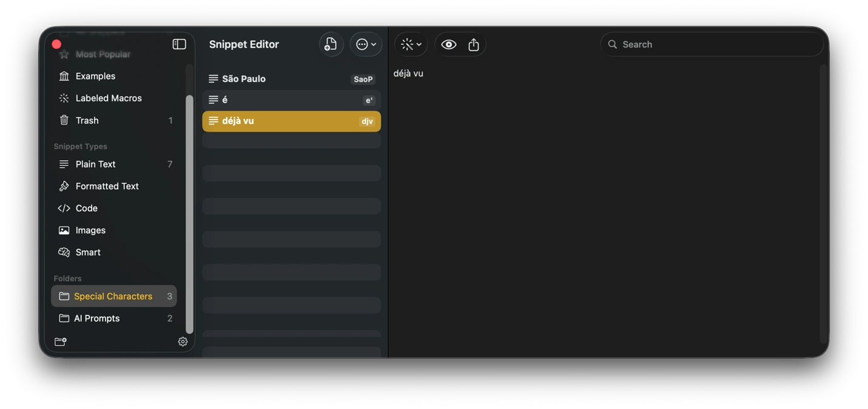This screenshot has height=409, width=868.
Task: Focus the Search field
Action: 712,44
